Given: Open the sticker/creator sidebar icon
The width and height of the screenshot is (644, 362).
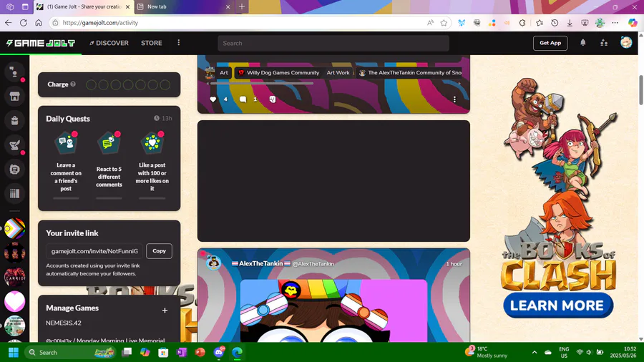Looking at the screenshot, I should (x=14, y=169).
